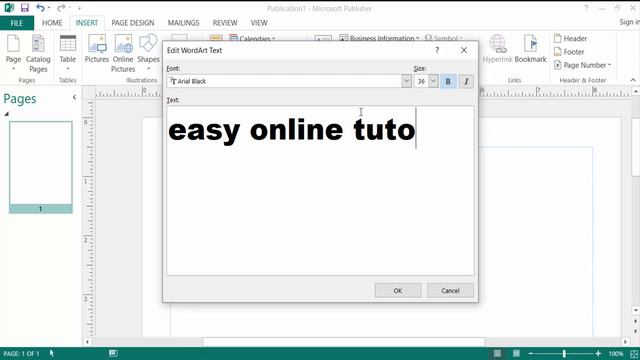
Task: Insert a Footer
Action: pyautogui.click(x=569, y=52)
